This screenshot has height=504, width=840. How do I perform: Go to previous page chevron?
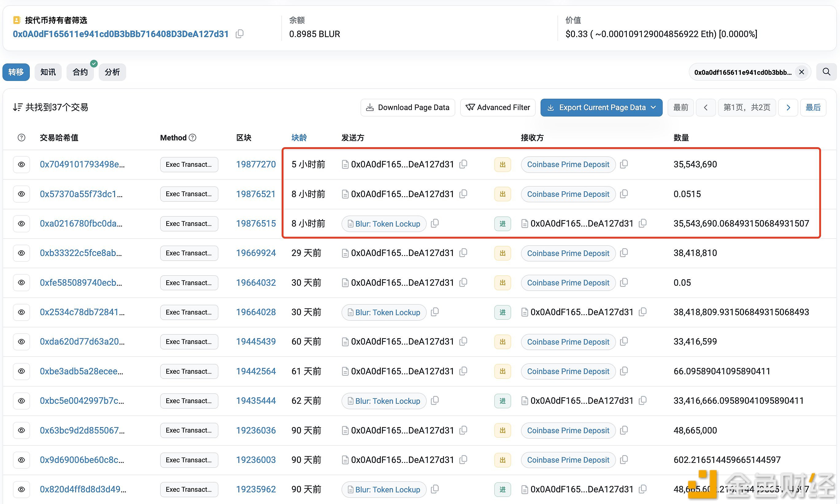pos(706,108)
